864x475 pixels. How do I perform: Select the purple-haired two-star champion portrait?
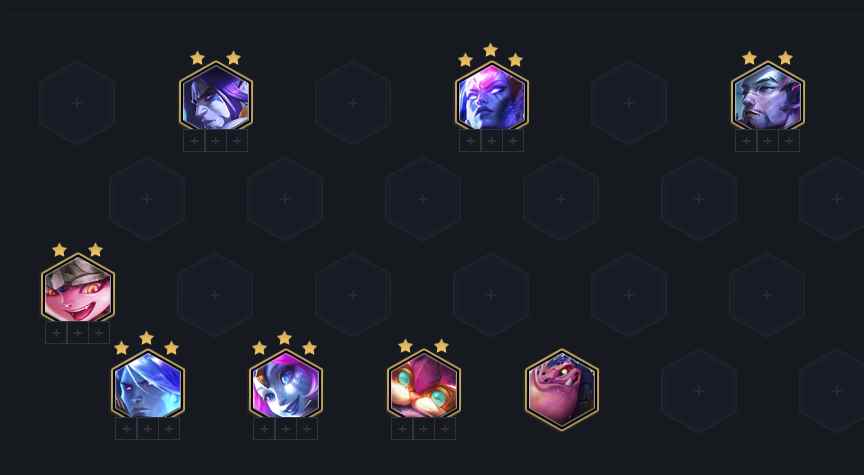coord(216,98)
